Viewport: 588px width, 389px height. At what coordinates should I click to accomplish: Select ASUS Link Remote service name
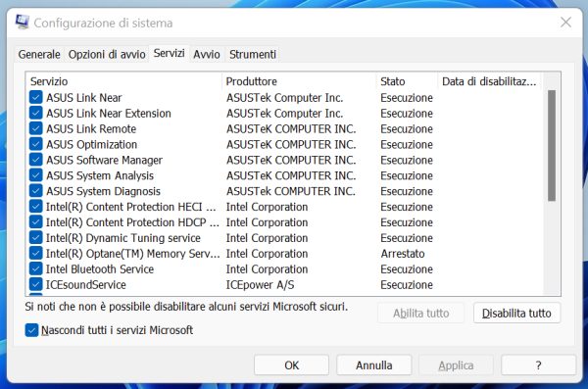(x=91, y=128)
